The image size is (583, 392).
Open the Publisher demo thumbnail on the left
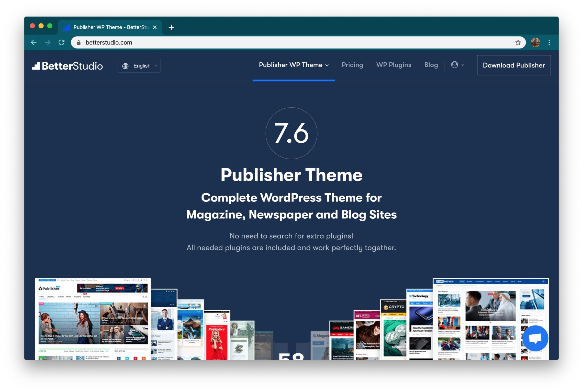(93, 319)
